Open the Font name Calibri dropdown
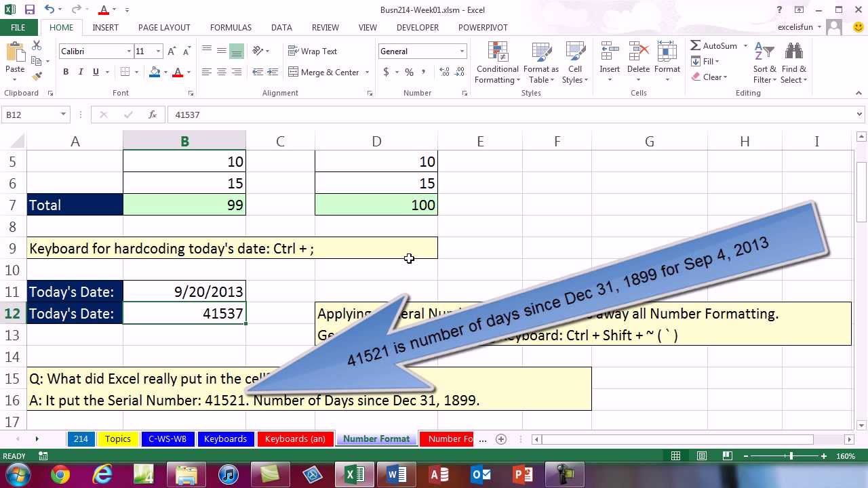This screenshot has height=488, width=868. tap(128, 52)
